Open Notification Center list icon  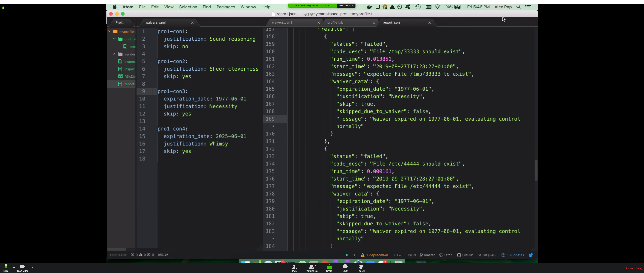(528, 7)
